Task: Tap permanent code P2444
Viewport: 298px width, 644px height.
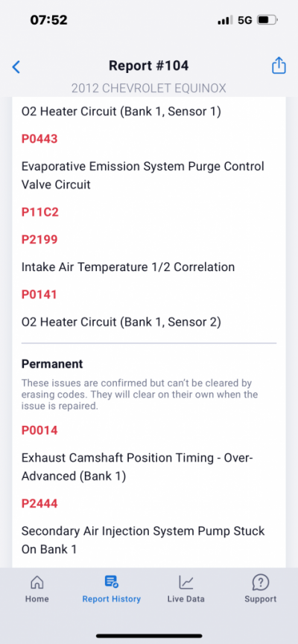Action: (x=39, y=503)
